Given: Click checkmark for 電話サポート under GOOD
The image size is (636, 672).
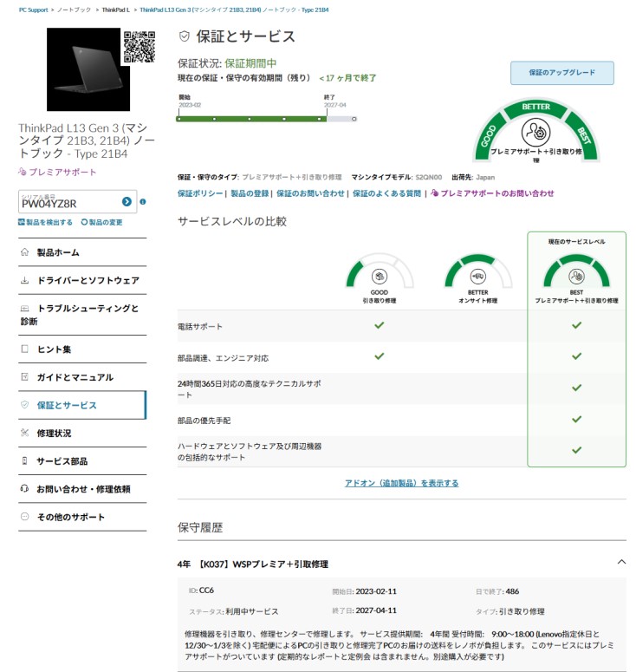Looking at the screenshot, I should tap(380, 325).
